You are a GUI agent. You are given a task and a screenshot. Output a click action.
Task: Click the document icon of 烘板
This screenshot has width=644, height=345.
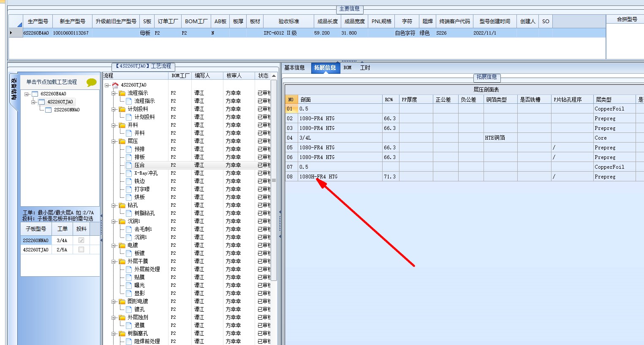tap(129, 197)
